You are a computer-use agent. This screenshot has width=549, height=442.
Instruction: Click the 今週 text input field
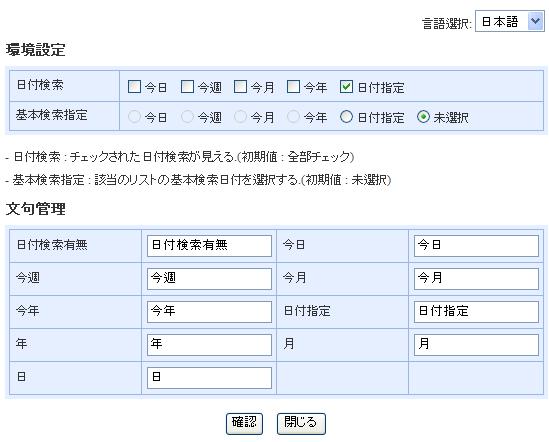coord(209,279)
